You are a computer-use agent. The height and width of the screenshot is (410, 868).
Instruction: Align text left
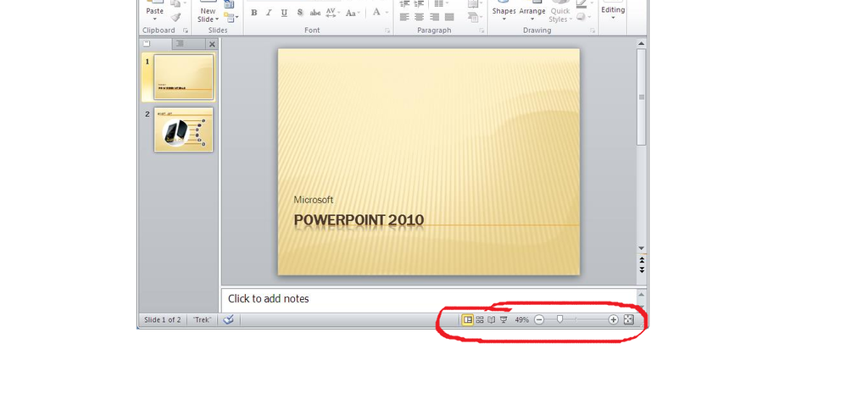pos(404,17)
